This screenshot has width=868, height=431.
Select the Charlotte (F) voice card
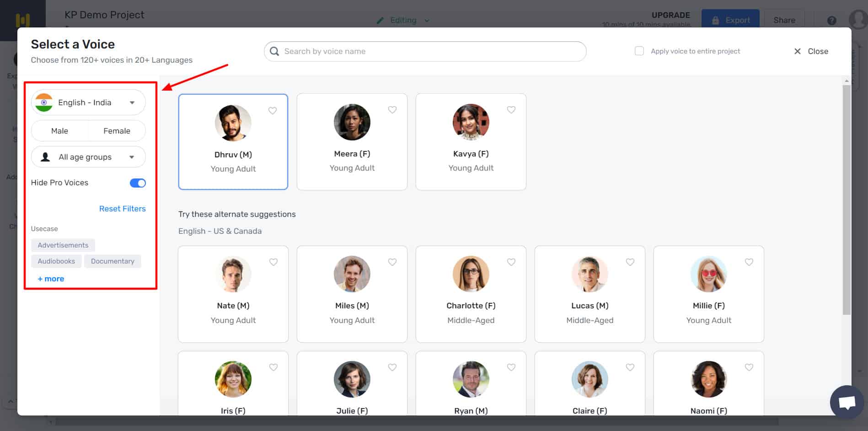point(471,294)
